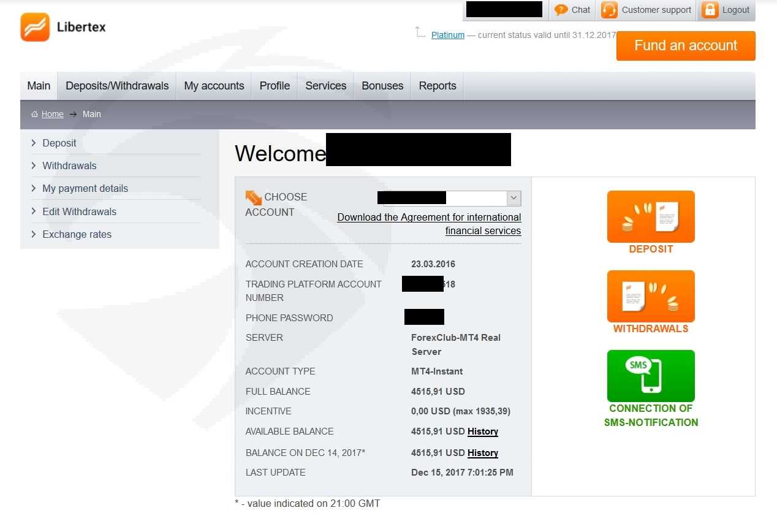777x532 pixels.
Task: Open the Chat speech bubble icon
Action: pyautogui.click(x=561, y=10)
